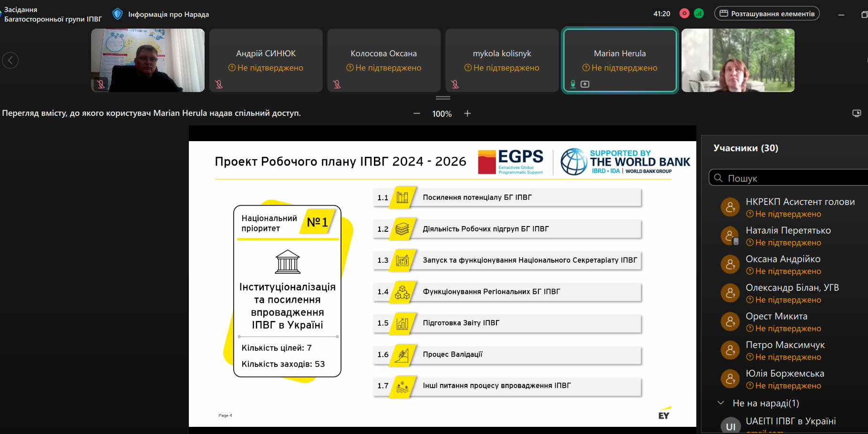Select Олександр Білан, УГВ in participants list
Image resolution: width=868 pixels, height=434 pixels.
(792, 288)
